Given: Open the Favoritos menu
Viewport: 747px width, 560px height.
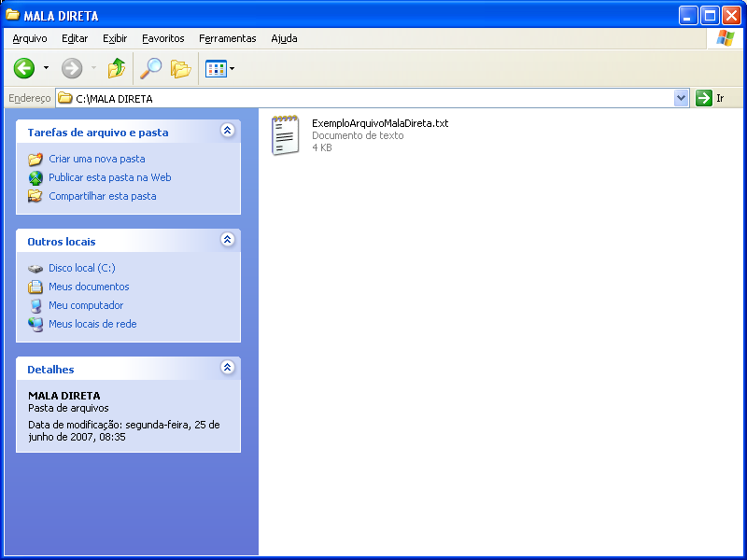Looking at the screenshot, I should pyautogui.click(x=162, y=38).
